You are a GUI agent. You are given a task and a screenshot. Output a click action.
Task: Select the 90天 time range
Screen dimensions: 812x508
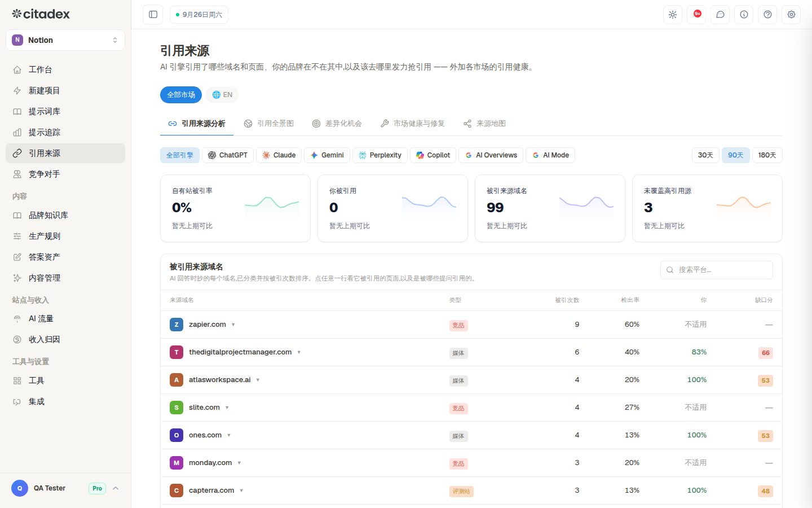click(736, 155)
